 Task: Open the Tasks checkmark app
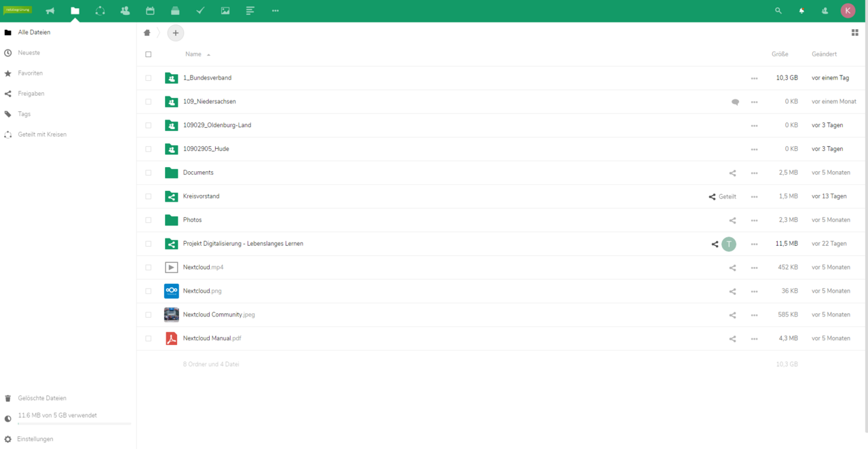pyautogui.click(x=200, y=11)
